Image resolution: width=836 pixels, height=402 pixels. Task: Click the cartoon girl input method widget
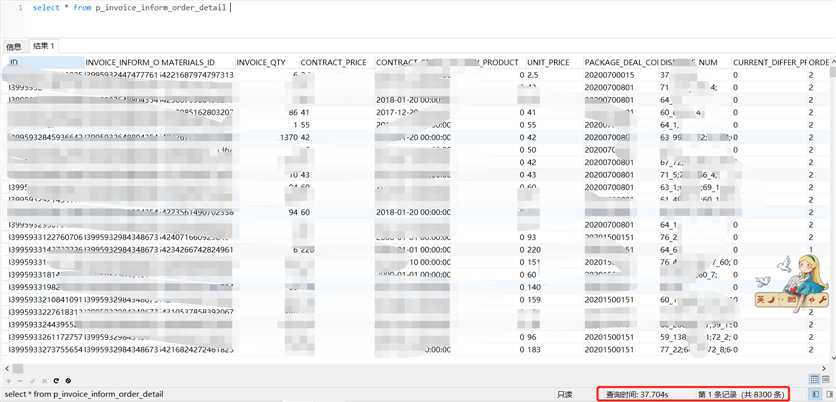click(x=793, y=283)
